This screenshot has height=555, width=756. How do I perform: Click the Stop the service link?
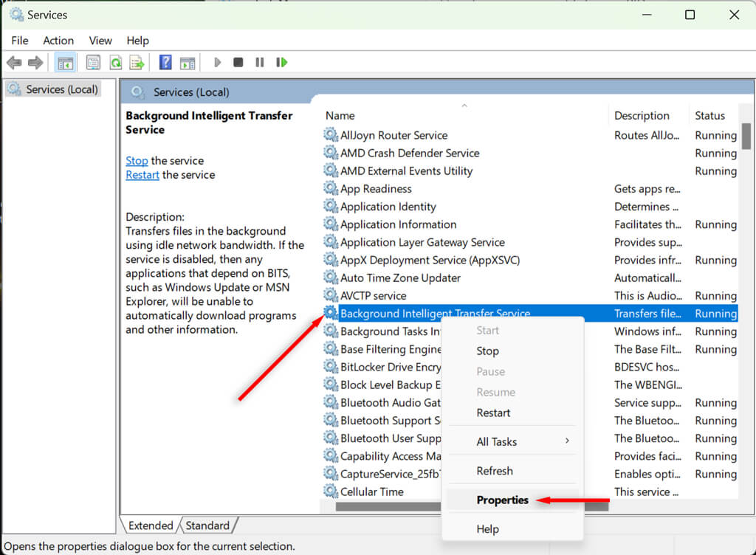[x=137, y=160]
